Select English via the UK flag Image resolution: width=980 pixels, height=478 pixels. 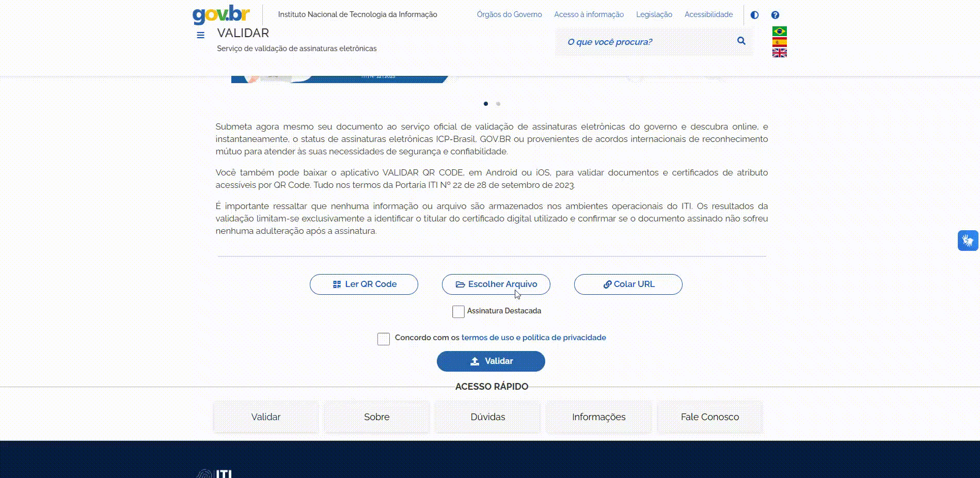(x=780, y=52)
